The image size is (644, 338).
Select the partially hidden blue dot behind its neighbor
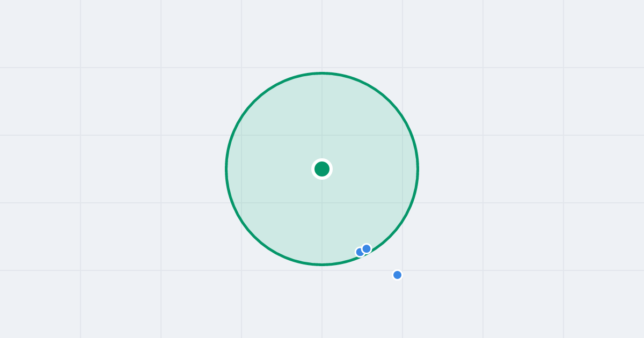359,252
